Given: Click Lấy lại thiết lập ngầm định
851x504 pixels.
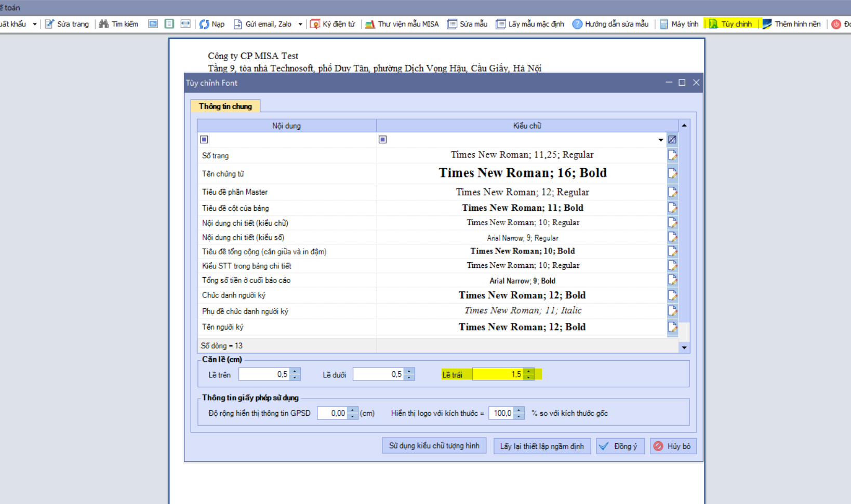Looking at the screenshot, I should (542, 446).
